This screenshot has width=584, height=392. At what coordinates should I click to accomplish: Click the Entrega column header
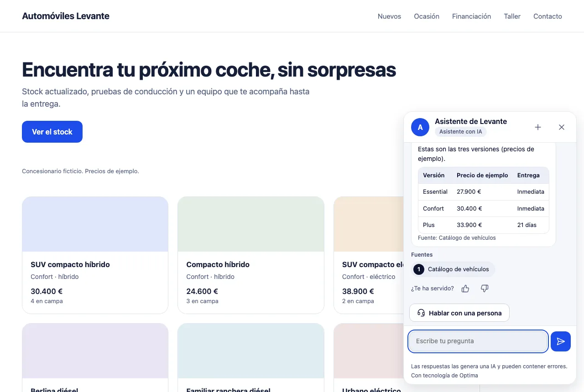click(x=528, y=175)
